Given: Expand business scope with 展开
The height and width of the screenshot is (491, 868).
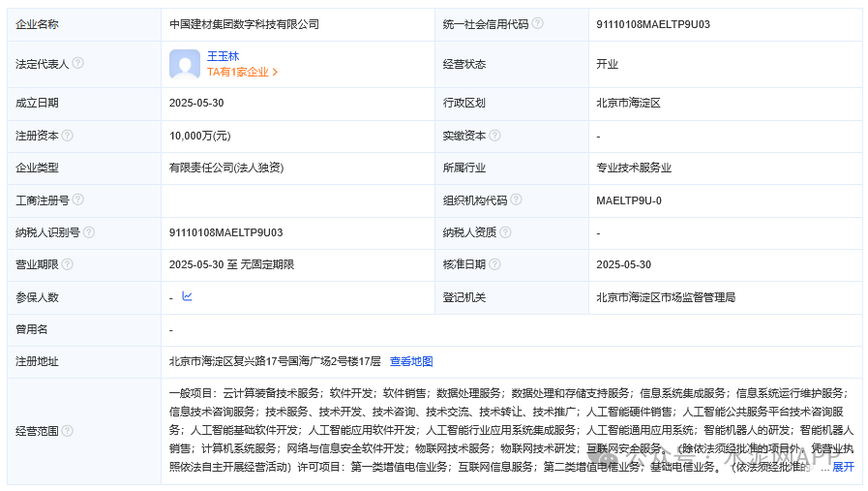Looking at the screenshot, I should pos(843,467).
